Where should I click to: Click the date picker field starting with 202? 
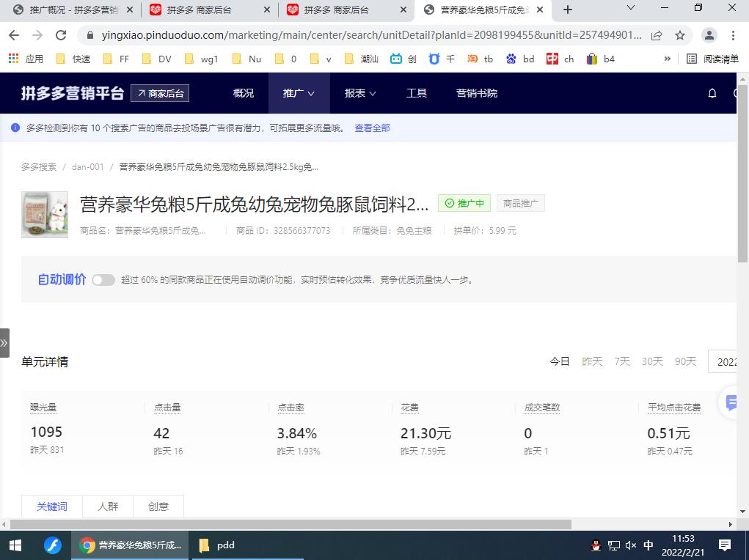(723, 362)
